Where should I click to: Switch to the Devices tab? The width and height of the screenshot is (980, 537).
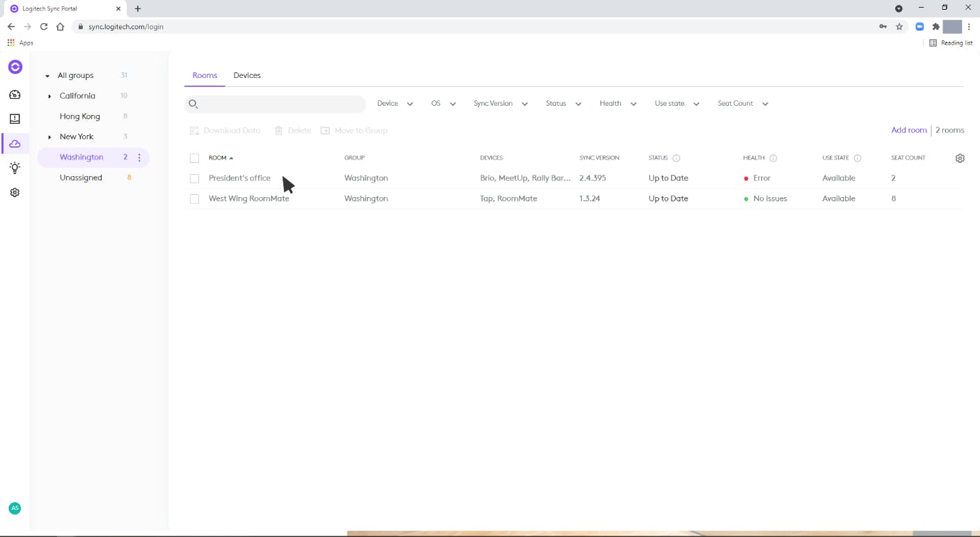click(247, 75)
